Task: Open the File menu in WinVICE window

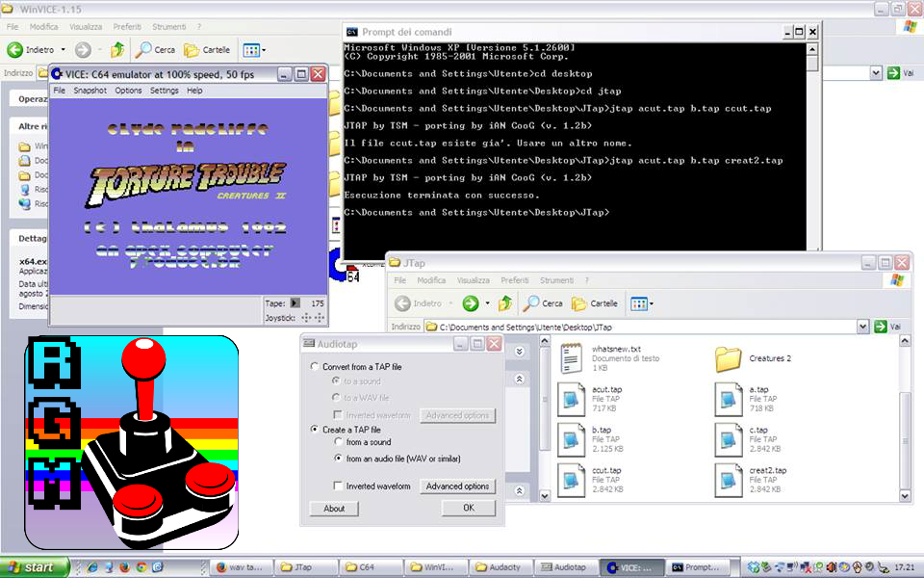Action: 13,27
